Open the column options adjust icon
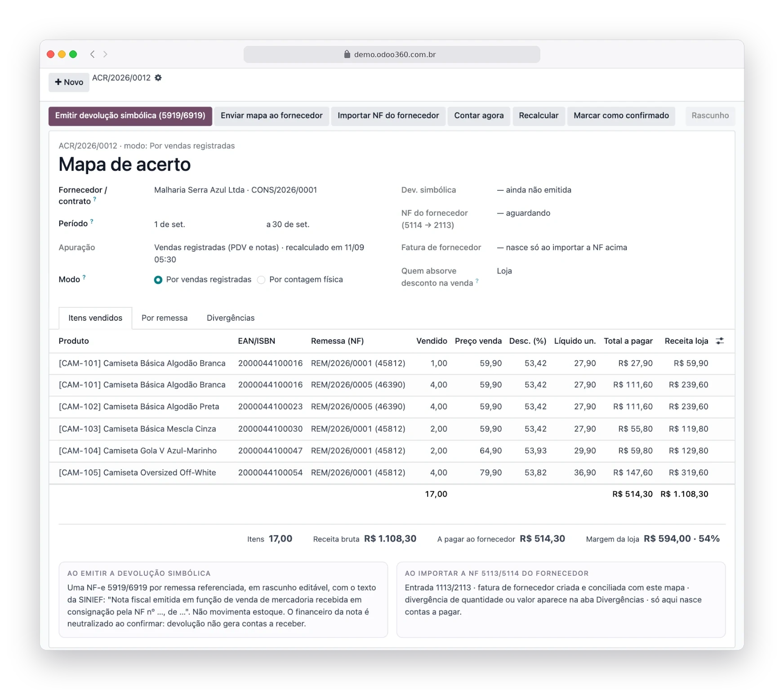The image size is (784, 690). point(720,341)
